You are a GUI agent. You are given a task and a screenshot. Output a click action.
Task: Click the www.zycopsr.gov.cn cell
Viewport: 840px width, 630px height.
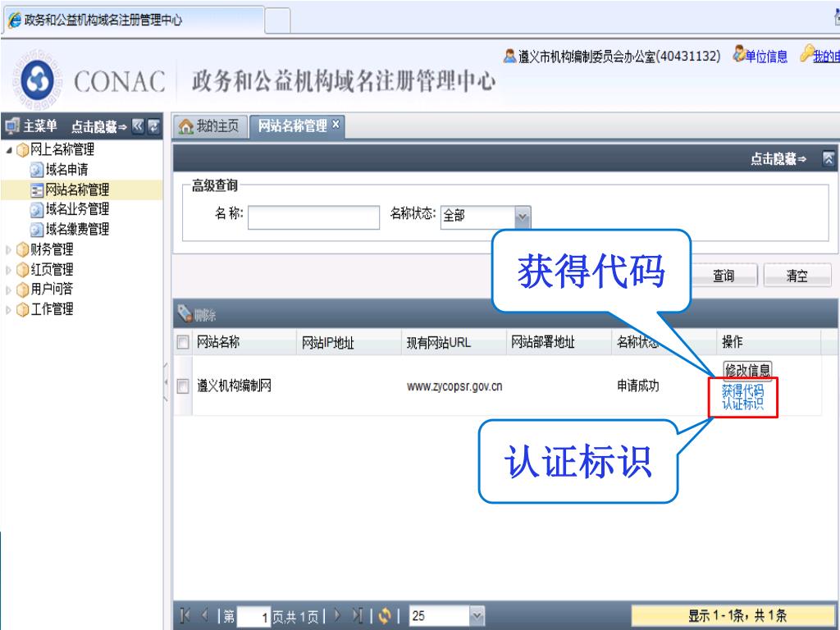point(454,386)
